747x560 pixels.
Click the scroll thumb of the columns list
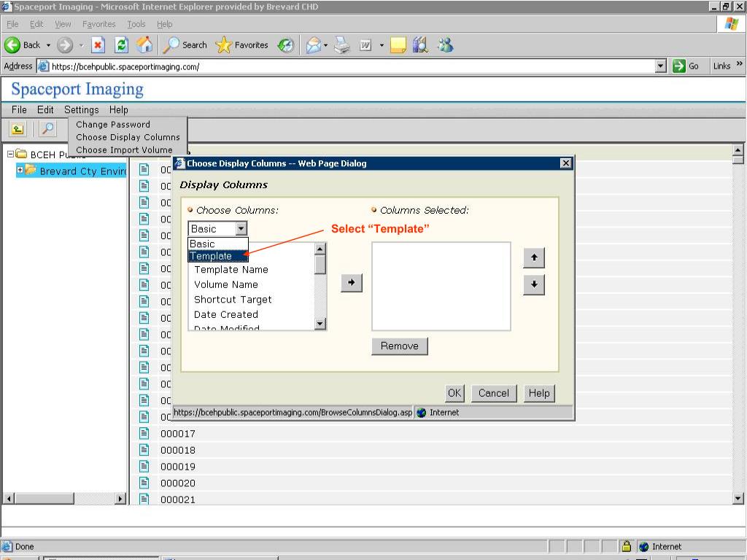coord(320,264)
